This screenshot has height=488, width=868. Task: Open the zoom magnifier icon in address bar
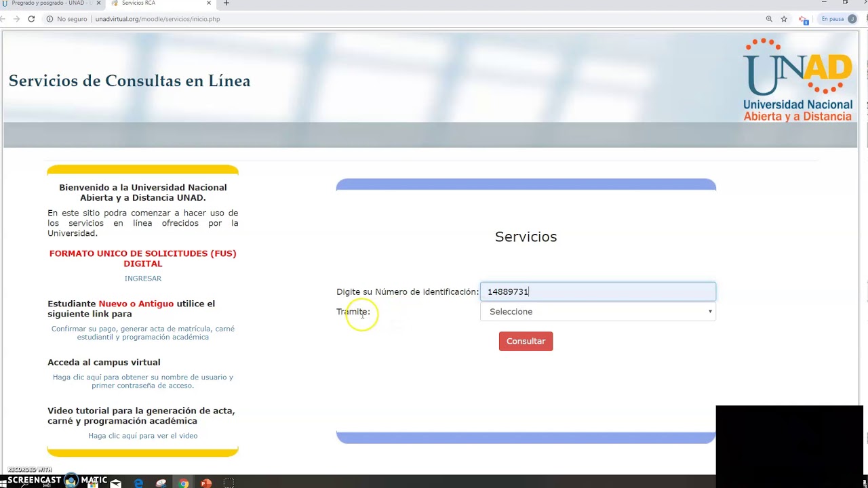click(x=769, y=19)
